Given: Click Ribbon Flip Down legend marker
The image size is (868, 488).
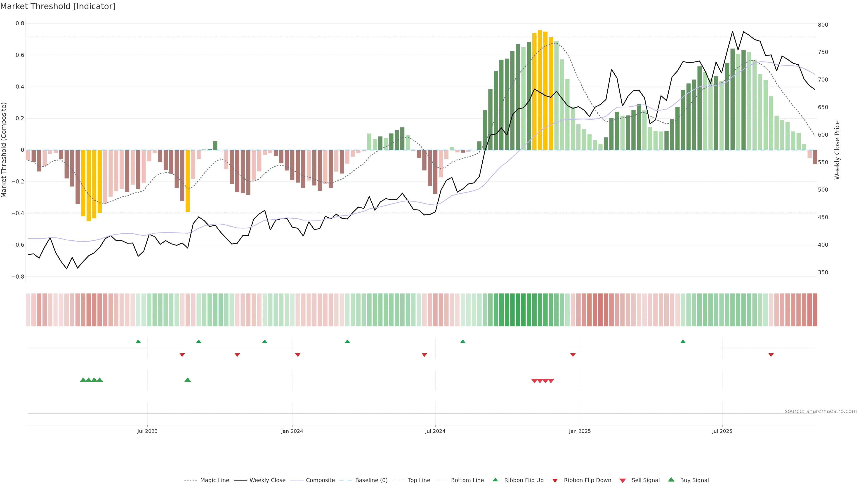Looking at the screenshot, I should (x=555, y=481).
